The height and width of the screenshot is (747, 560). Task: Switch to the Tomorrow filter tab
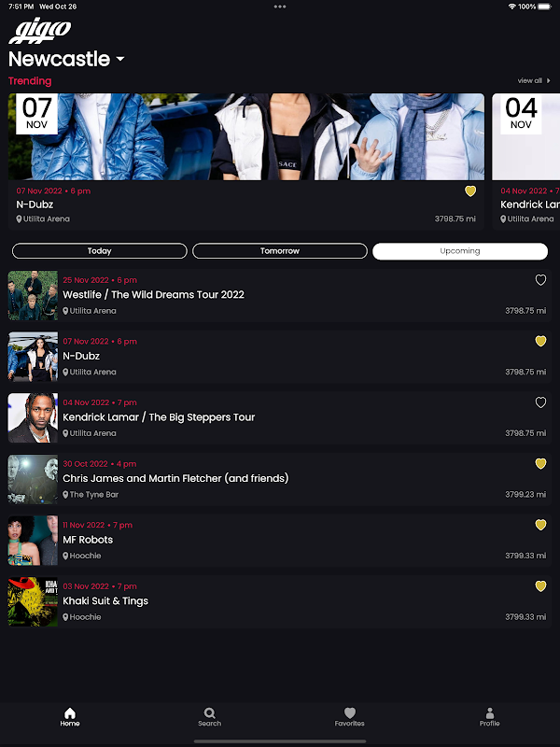tap(280, 251)
